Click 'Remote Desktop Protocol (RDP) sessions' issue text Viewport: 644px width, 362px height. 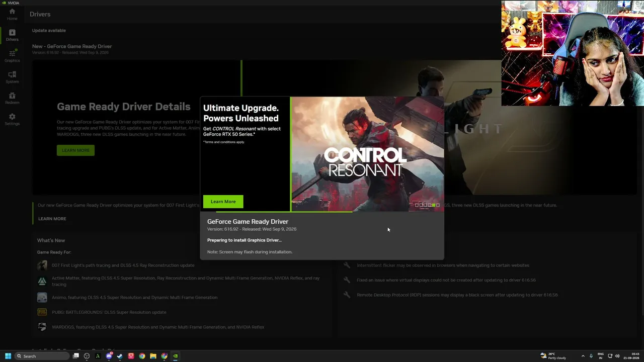[457, 295]
